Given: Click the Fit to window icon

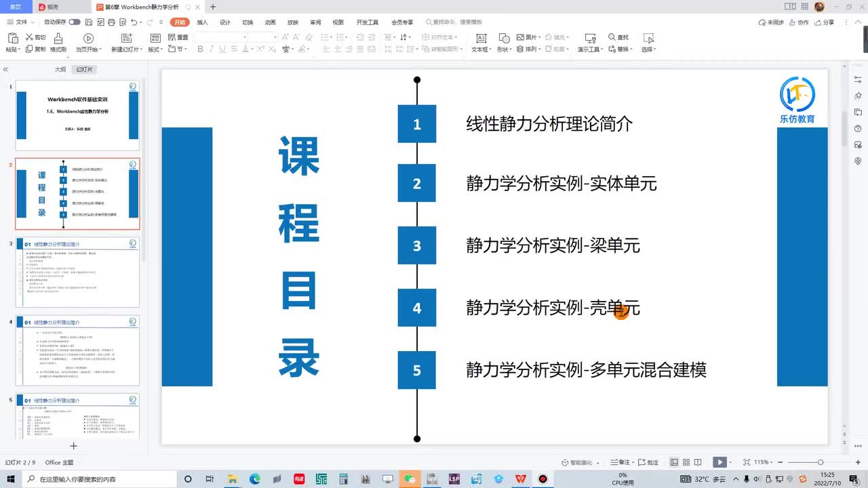Looking at the screenshot, I should [747, 462].
